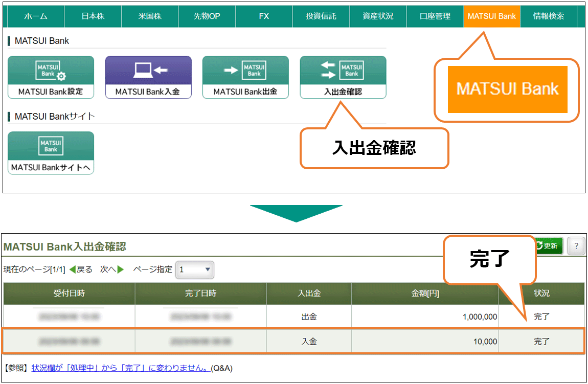588x384 pixels.
Task: Select the 米国株 tab
Action: pyautogui.click(x=150, y=16)
